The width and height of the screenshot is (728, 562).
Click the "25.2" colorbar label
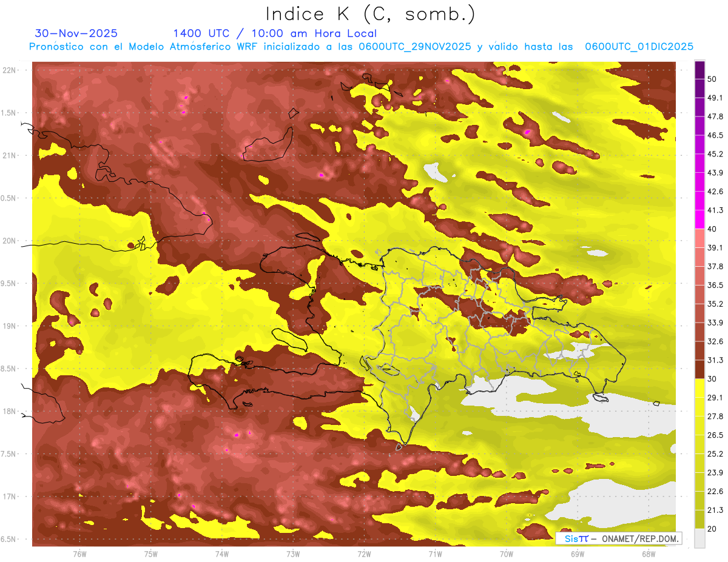(x=715, y=453)
